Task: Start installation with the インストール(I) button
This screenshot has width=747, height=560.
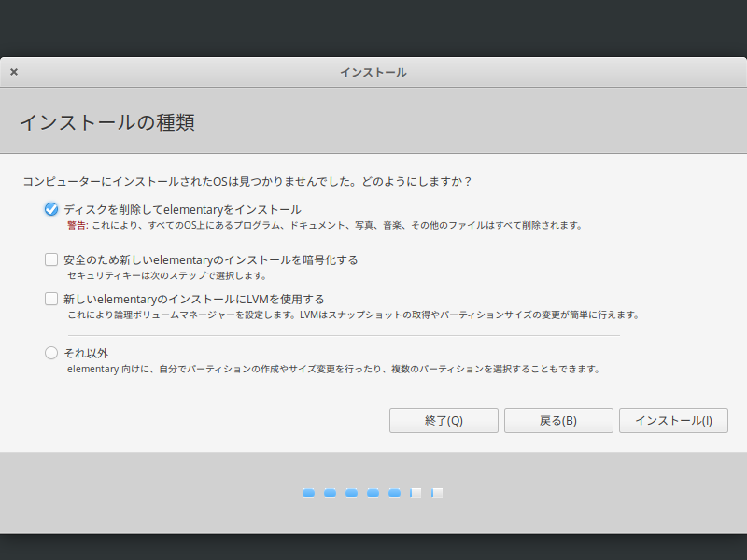Action: [x=673, y=421]
